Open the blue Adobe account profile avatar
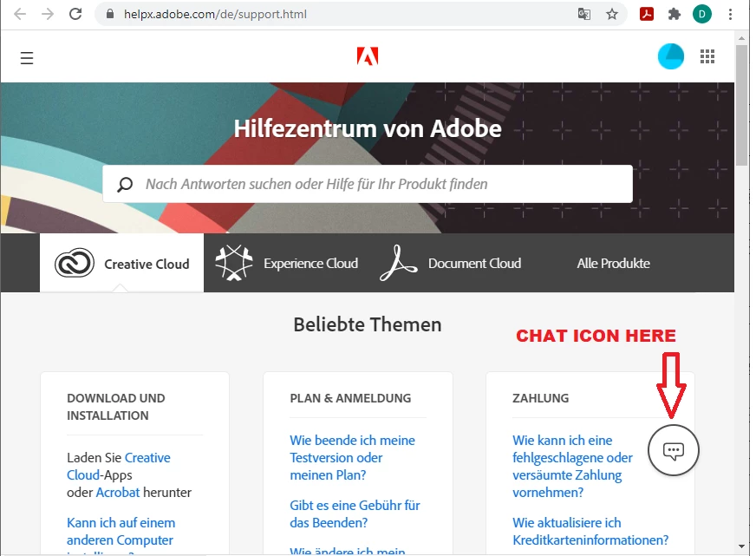This screenshot has width=756, height=556. [671, 56]
